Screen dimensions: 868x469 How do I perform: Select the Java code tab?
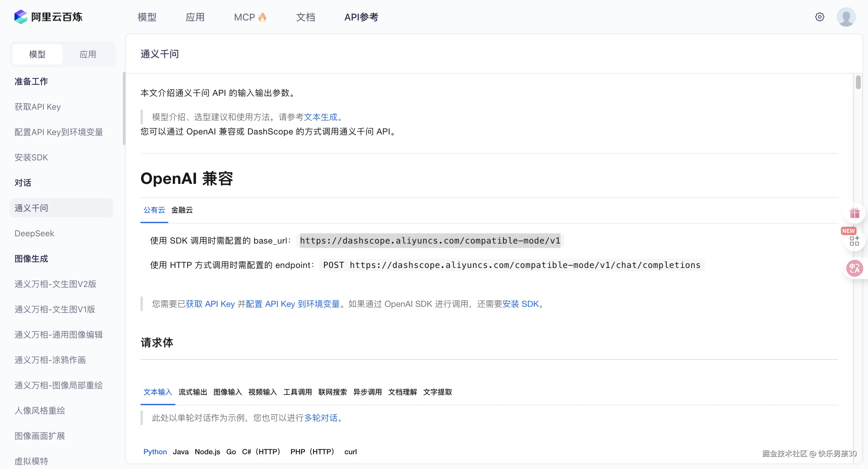tap(181, 452)
